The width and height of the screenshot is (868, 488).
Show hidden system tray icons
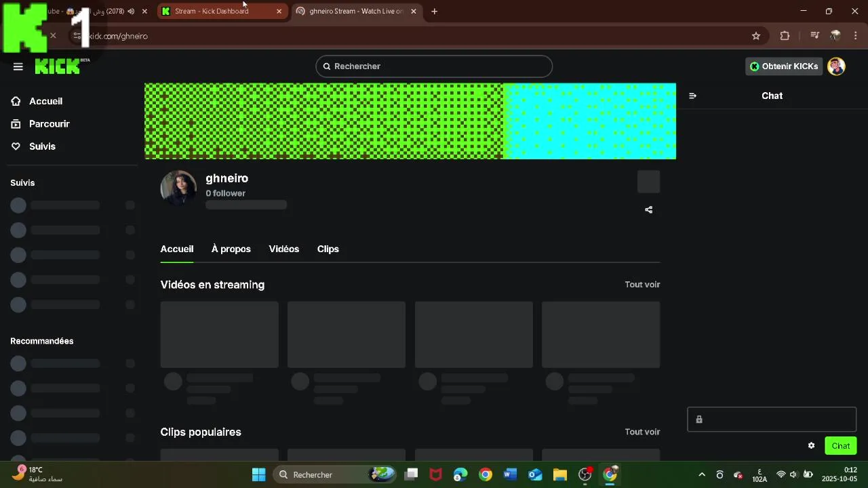click(701, 474)
